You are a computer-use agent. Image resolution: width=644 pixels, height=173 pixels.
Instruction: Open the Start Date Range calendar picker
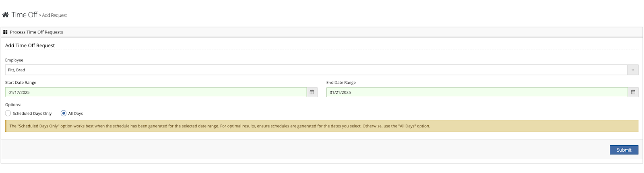click(312, 92)
